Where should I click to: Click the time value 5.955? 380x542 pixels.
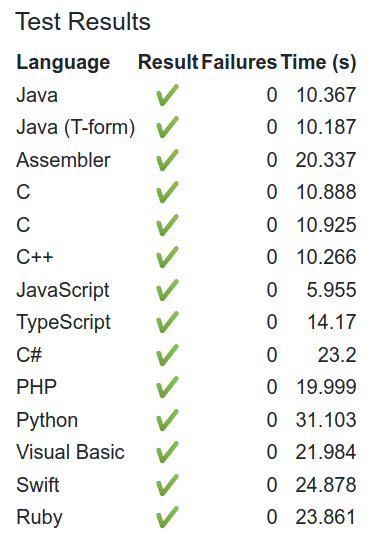pos(331,290)
